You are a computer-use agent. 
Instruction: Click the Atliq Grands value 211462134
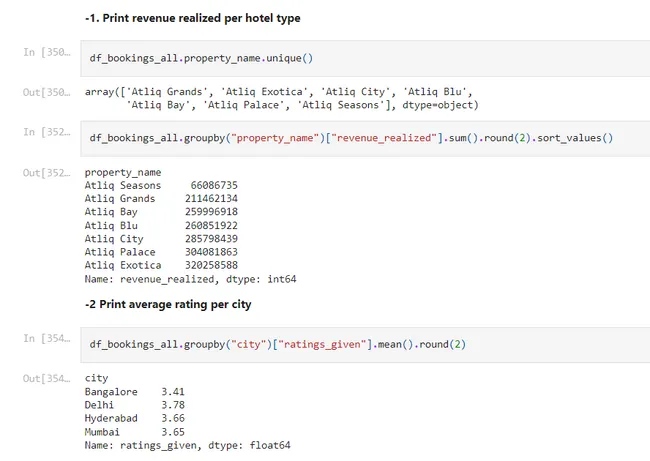[211, 199]
